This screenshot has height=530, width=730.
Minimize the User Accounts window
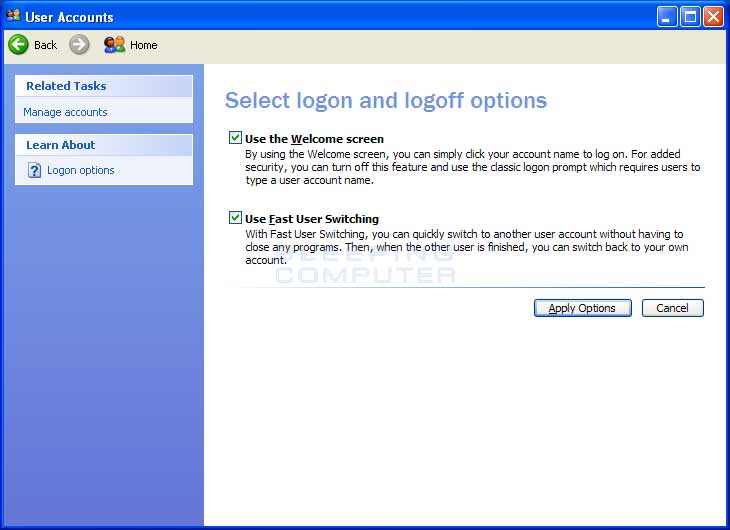[667, 17]
